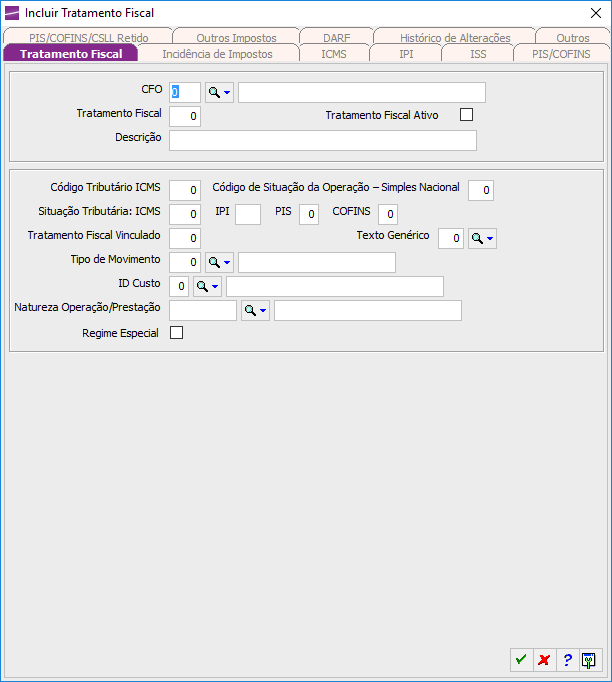Click the Descrição text field

(x=322, y=140)
